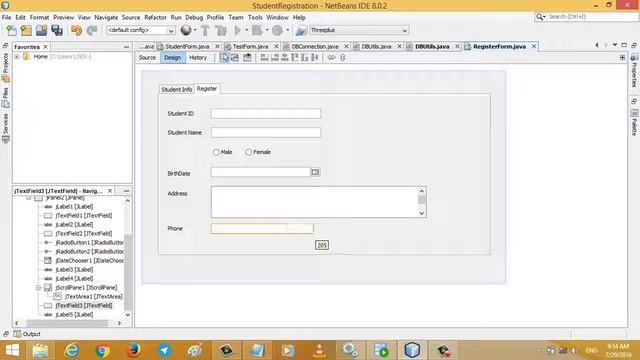Image resolution: width=640 pixels, height=360 pixels.
Task: Click the Undo toolbar icon
Action: click(76, 30)
